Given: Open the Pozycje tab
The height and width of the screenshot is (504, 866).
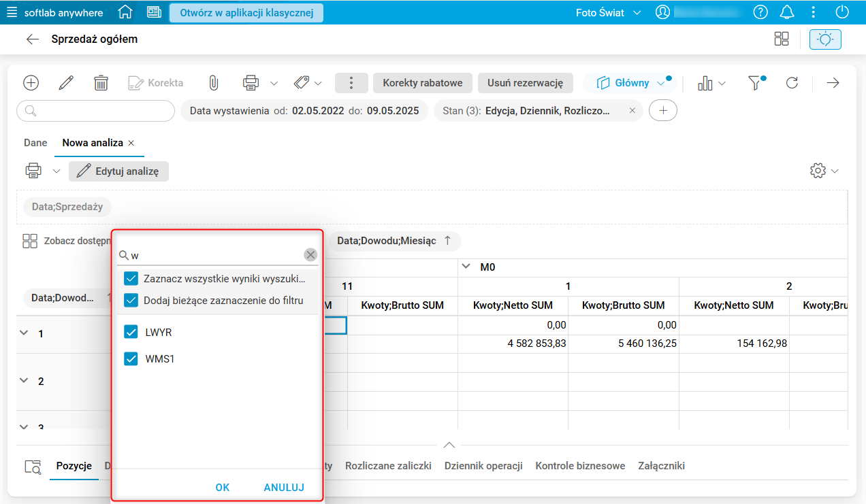Looking at the screenshot, I should point(74,466).
